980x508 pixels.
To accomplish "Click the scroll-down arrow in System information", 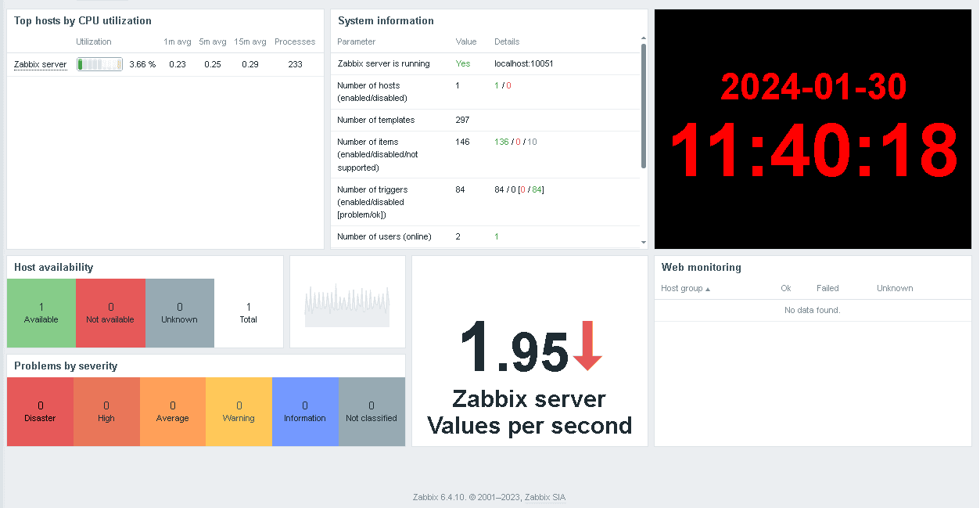I will [644, 243].
